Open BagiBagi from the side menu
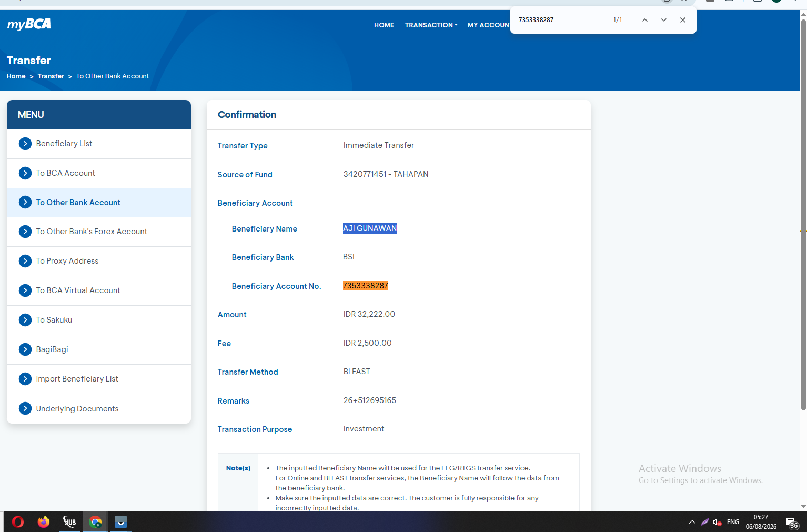This screenshot has height=532, width=807. coord(99,349)
